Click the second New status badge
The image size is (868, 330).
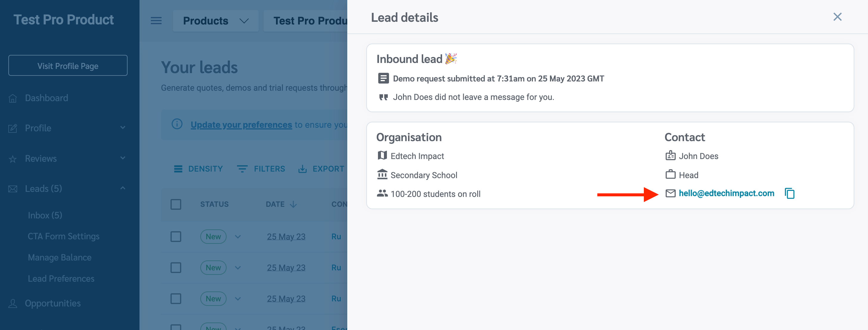click(x=213, y=268)
